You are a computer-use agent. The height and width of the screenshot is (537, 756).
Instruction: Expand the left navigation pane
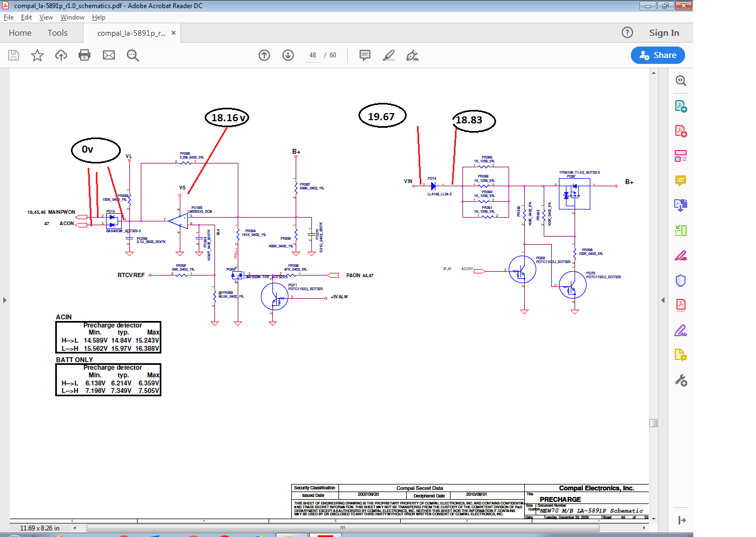[x=5, y=300]
